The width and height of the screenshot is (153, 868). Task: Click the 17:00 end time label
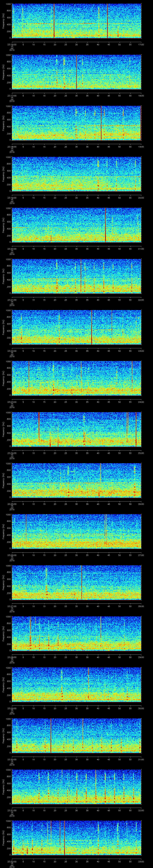141,44
